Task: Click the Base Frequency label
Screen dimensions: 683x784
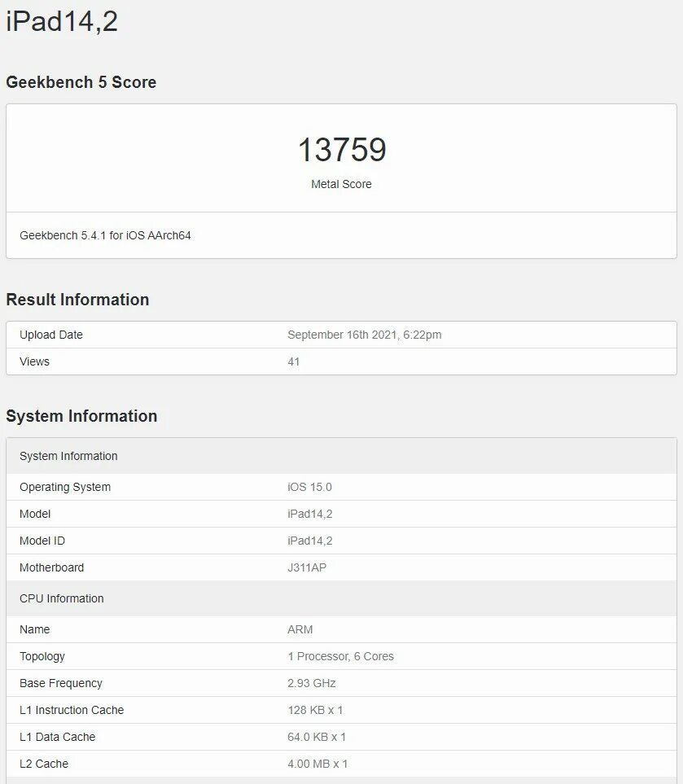Action: pos(61,684)
